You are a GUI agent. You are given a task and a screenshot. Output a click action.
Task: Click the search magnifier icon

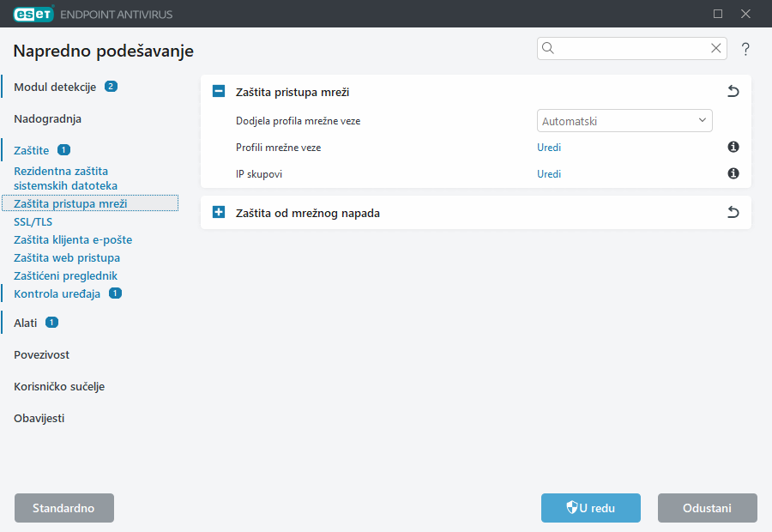point(549,49)
